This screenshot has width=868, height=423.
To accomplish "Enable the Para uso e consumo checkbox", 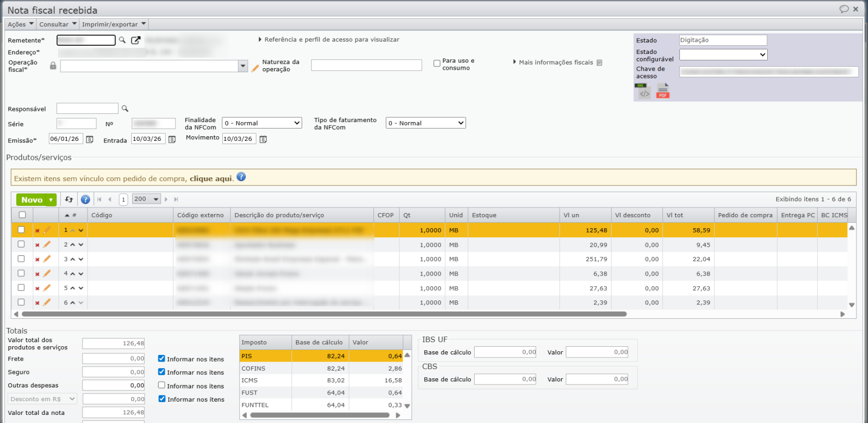I will click(x=437, y=64).
